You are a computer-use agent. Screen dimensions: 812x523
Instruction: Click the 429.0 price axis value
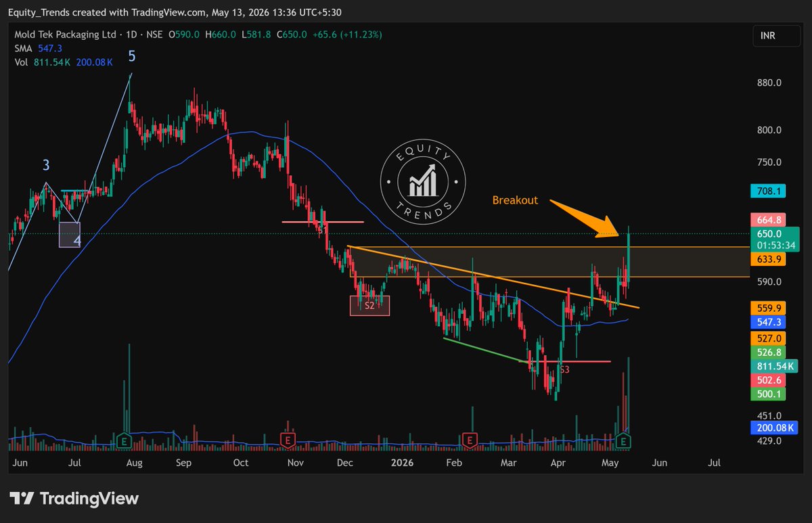(770, 441)
